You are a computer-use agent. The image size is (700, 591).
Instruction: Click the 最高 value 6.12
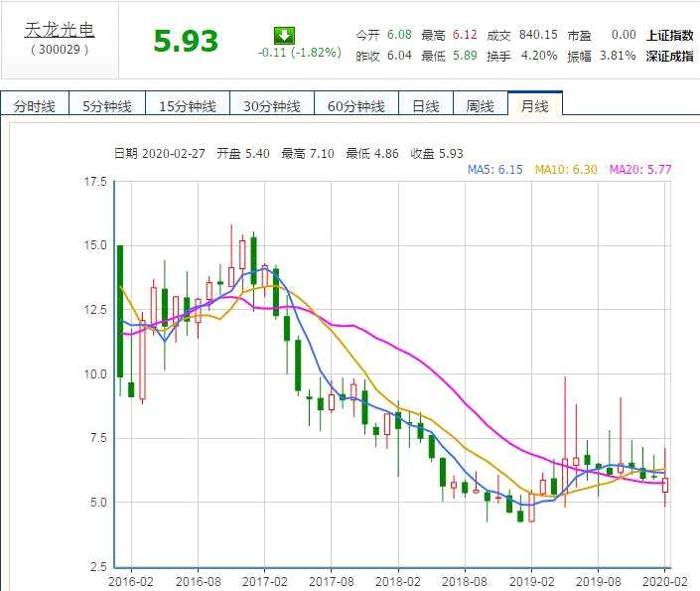tap(465, 35)
